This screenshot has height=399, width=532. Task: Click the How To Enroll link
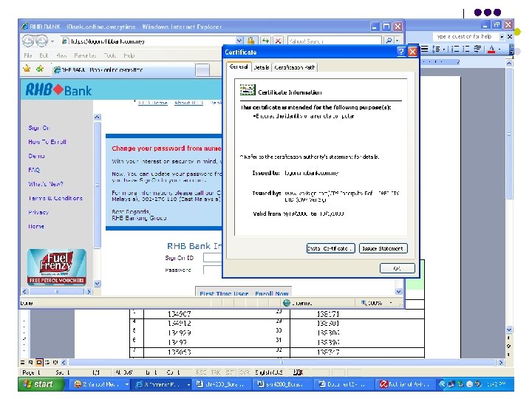47,142
